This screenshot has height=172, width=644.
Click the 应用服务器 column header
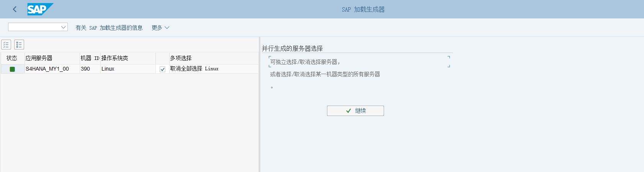pos(39,58)
